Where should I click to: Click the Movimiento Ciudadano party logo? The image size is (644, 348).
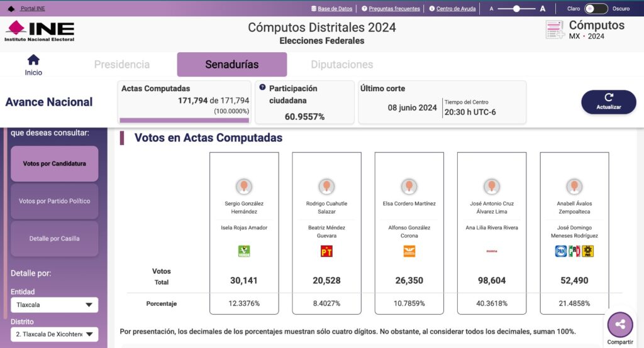tap(409, 251)
